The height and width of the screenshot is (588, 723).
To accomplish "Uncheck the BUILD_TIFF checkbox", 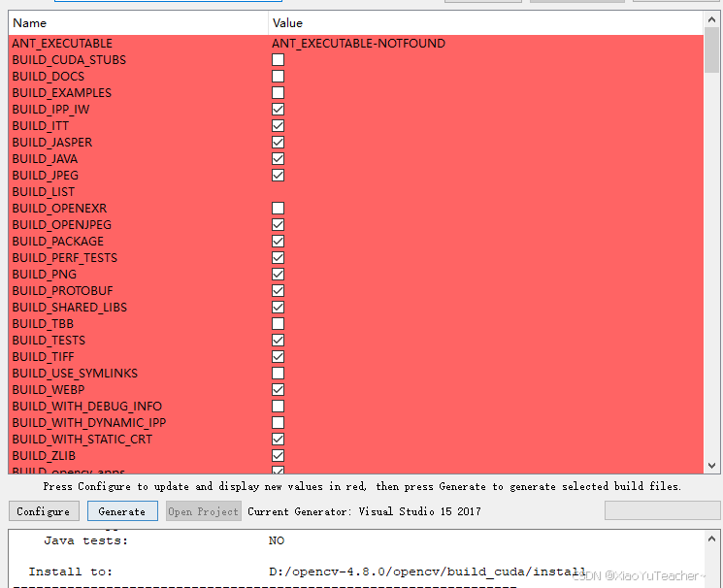I will pyautogui.click(x=279, y=357).
